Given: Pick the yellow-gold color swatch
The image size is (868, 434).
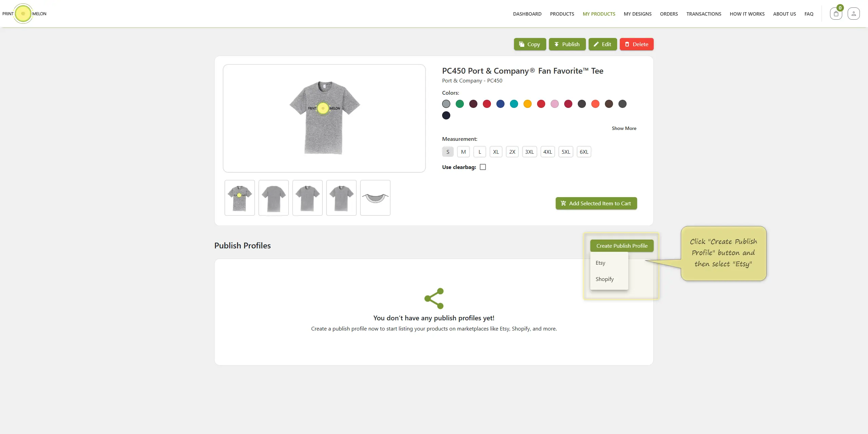Looking at the screenshot, I should (527, 104).
